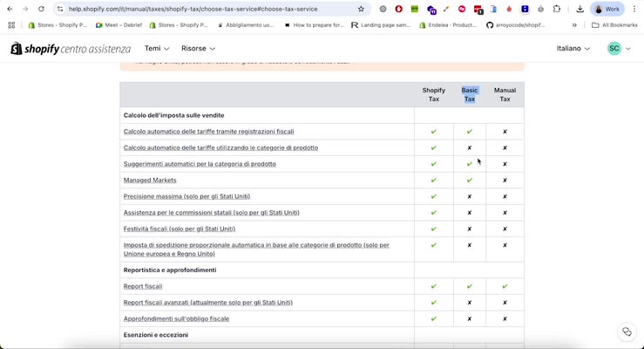Open the blue document extension icon
This screenshot has width=644, height=349.
[494, 9]
